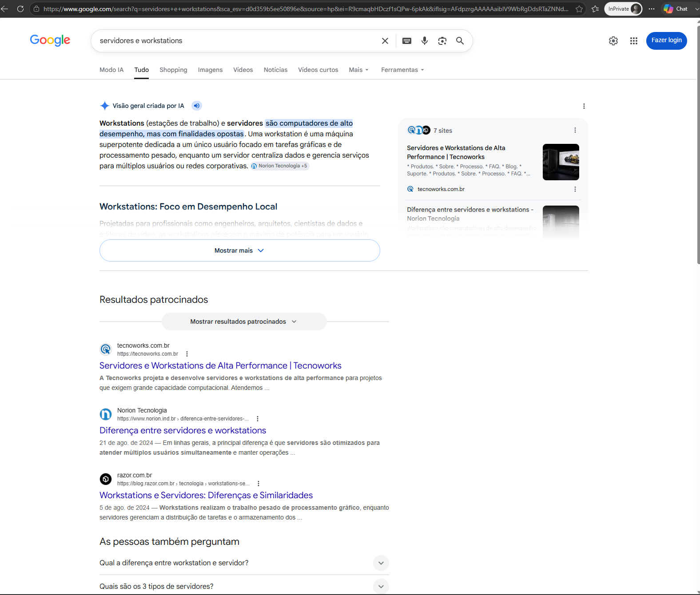Screen dimensions: 700x595
Task: Expand Mostrar resultados patrocinados
Action: (244, 321)
